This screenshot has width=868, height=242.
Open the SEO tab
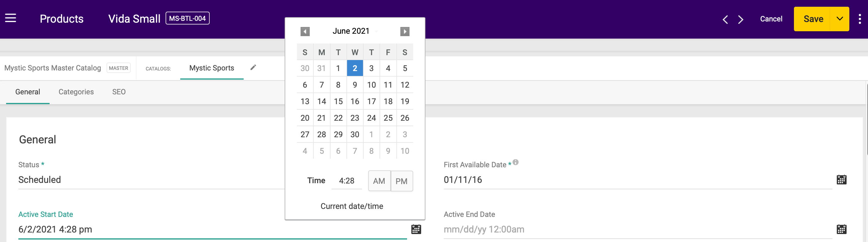119,92
